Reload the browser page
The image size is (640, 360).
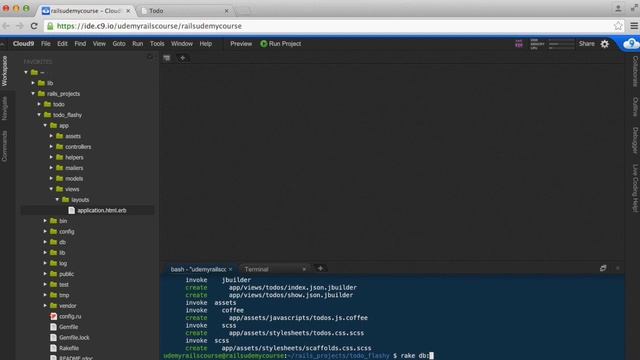[34, 26]
